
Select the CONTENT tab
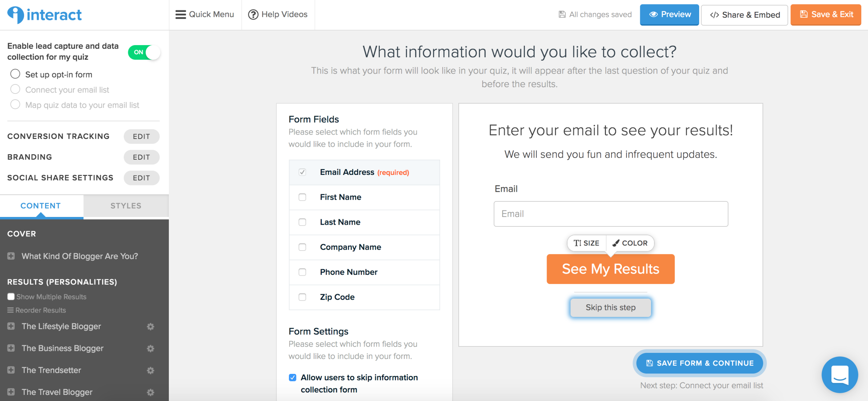(x=41, y=206)
